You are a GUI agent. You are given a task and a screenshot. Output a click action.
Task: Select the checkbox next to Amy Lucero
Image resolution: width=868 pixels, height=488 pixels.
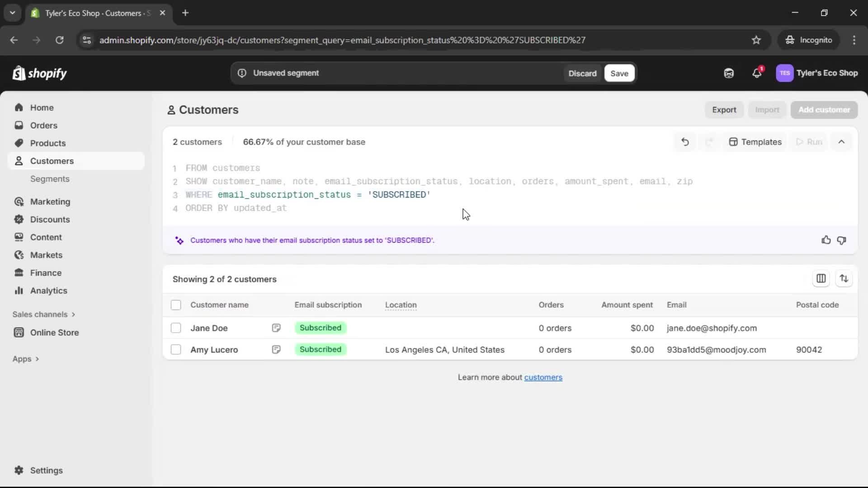pyautogui.click(x=176, y=349)
